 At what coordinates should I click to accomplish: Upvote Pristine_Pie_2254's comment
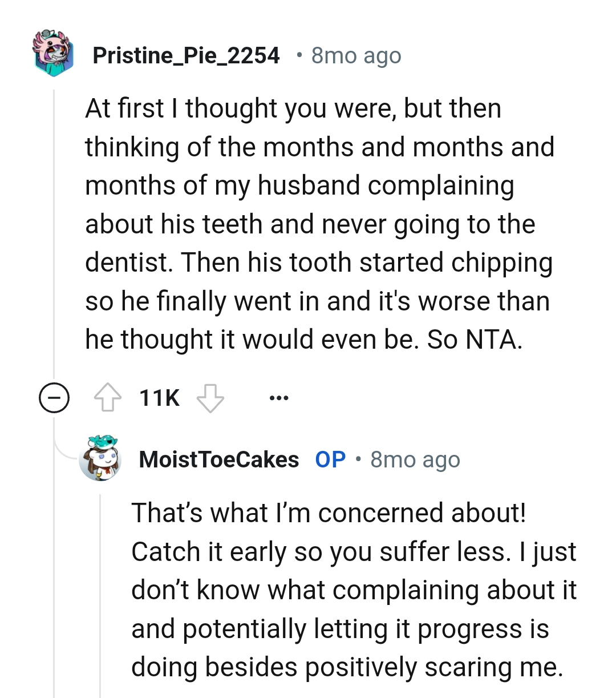point(107,398)
